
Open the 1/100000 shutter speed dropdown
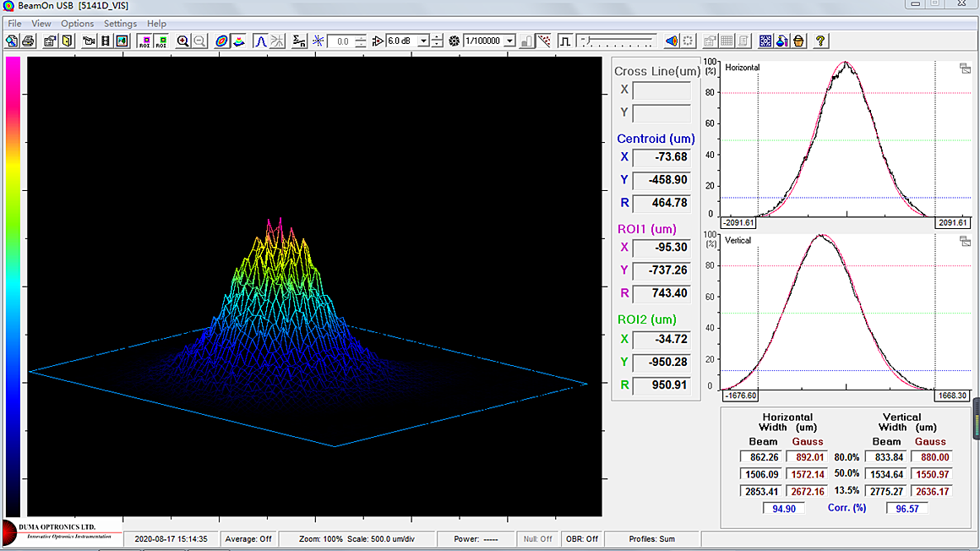(x=509, y=41)
